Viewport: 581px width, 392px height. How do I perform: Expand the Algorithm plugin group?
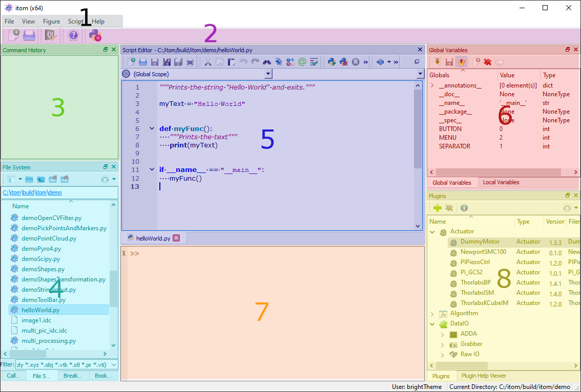pyautogui.click(x=432, y=314)
